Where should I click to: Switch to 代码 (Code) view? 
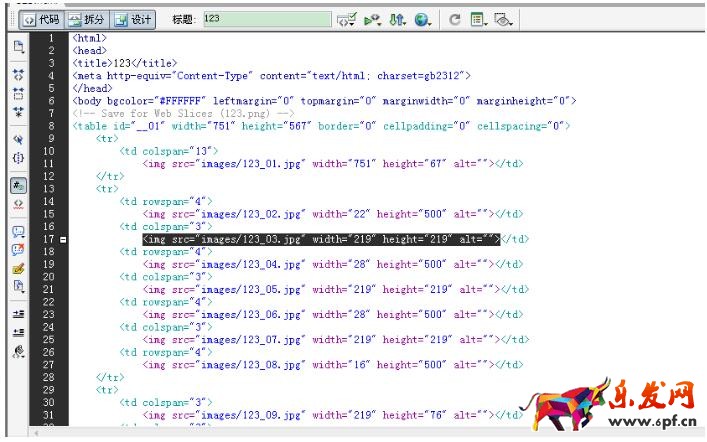coord(42,19)
